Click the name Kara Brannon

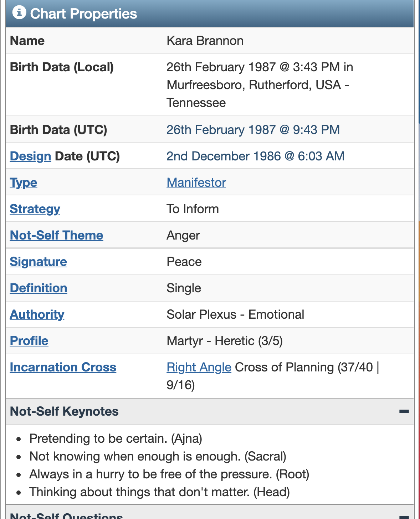coord(205,41)
